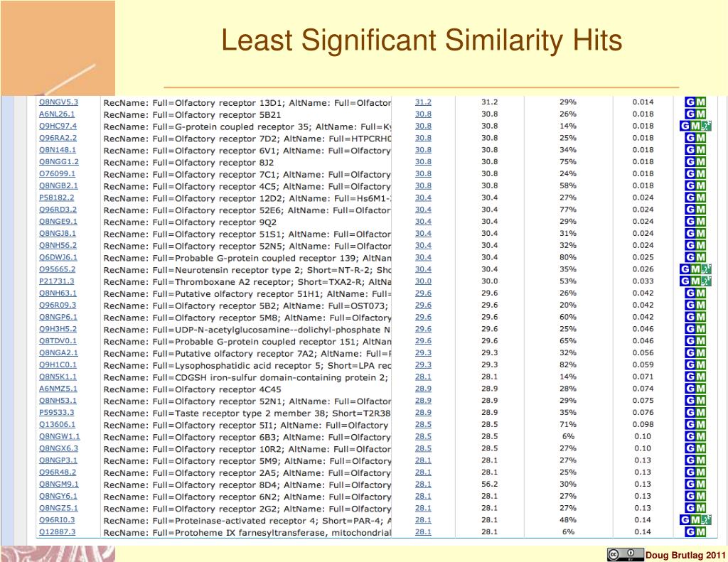Open accession link A6NMZ5.1
The width and height of the screenshot is (728, 562).
tap(58, 389)
